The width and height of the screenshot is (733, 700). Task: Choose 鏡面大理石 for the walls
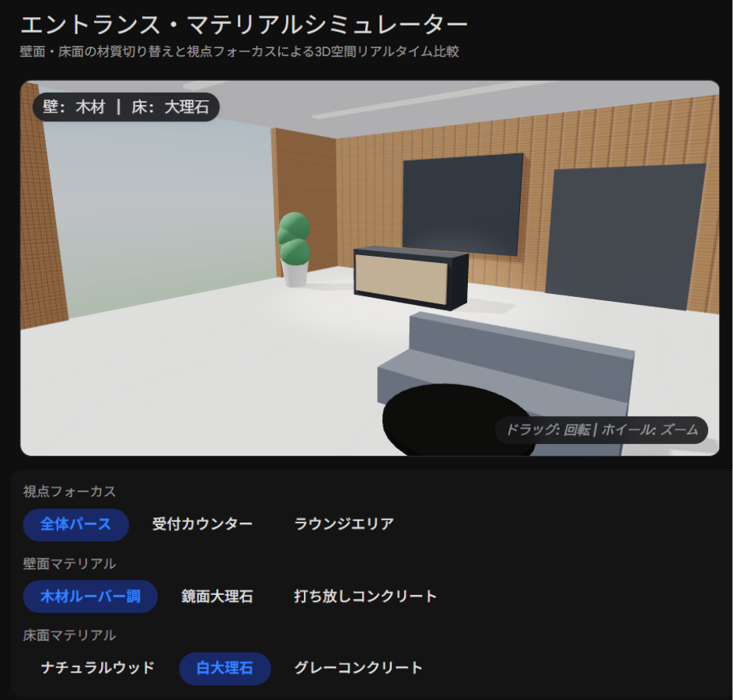pyautogui.click(x=217, y=597)
